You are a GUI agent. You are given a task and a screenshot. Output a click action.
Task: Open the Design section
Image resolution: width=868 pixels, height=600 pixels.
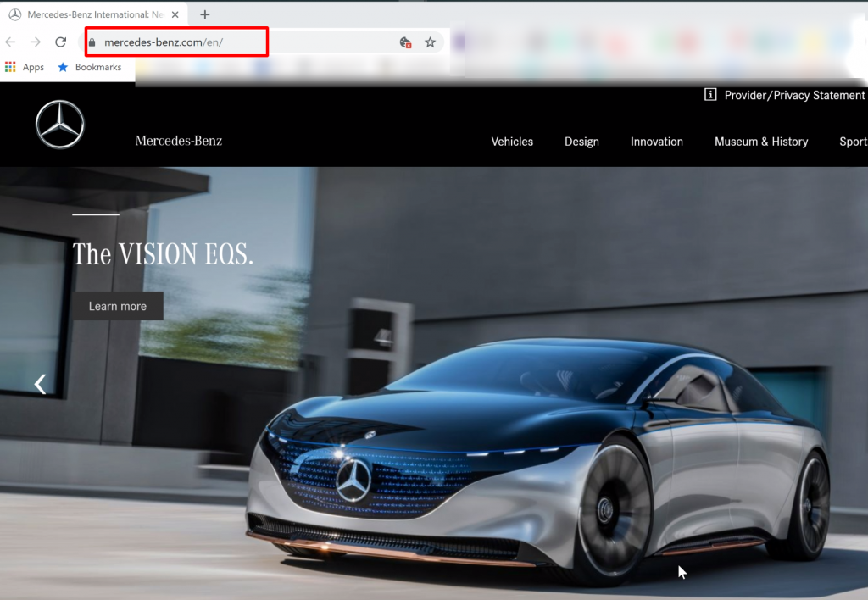pyautogui.click(x=581, y=142)
